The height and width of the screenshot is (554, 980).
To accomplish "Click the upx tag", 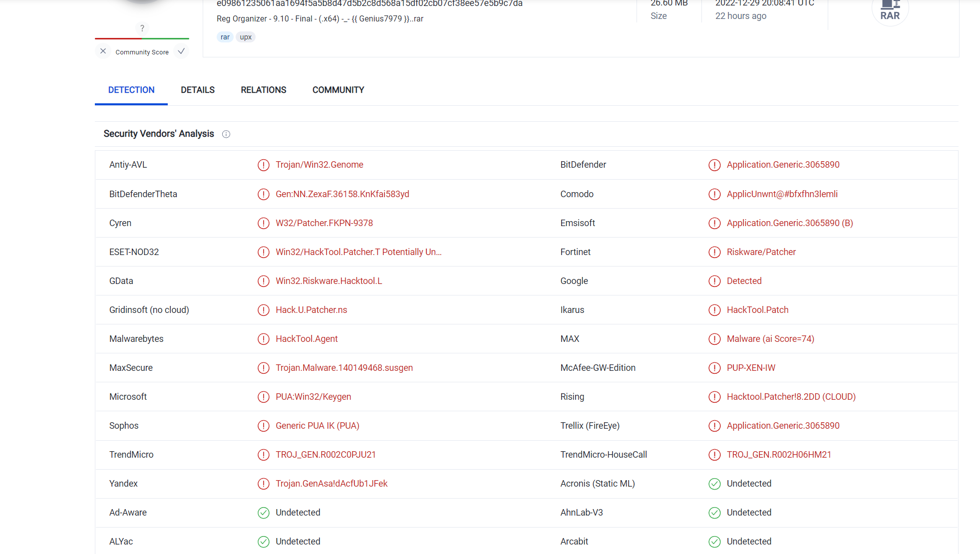I will (246, 37).
